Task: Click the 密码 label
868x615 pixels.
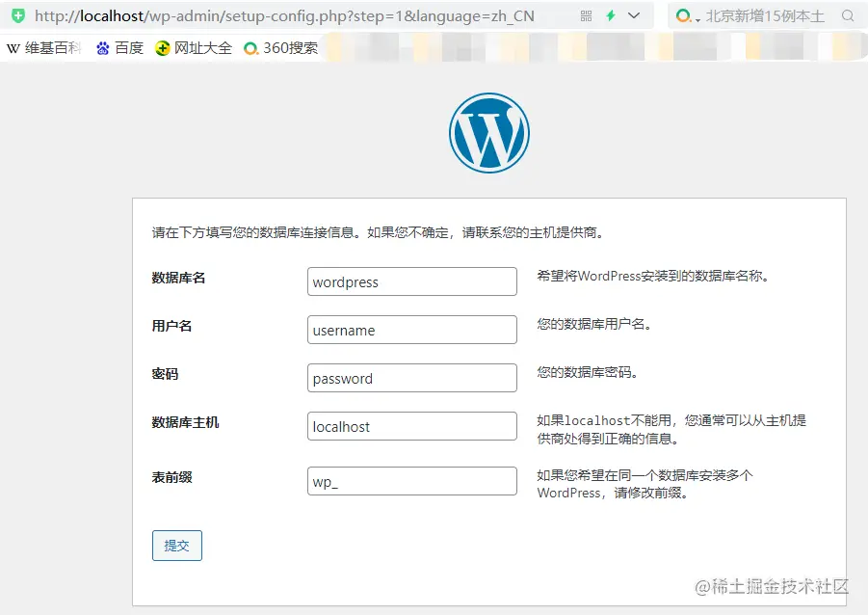Action: [165, 374]
